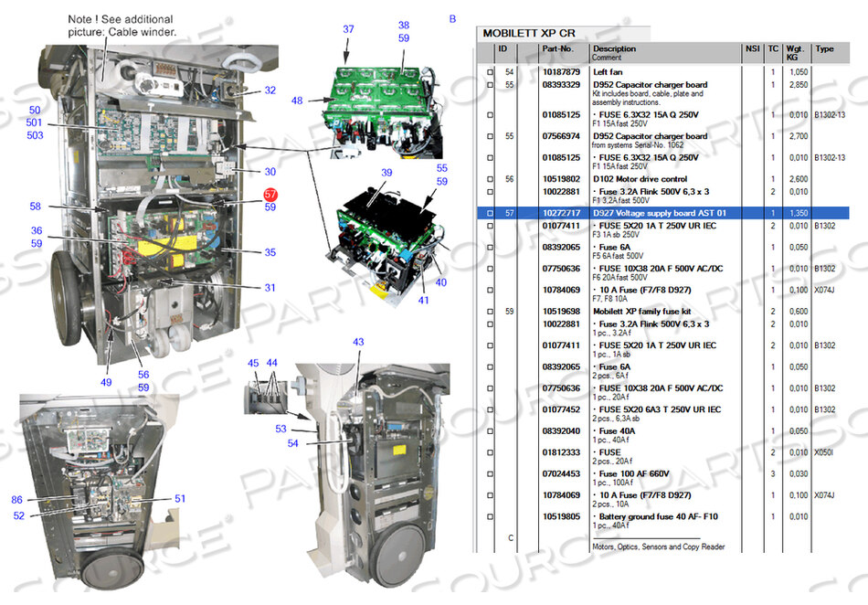Click callout number 30 in diagram

tap(270, 172)
